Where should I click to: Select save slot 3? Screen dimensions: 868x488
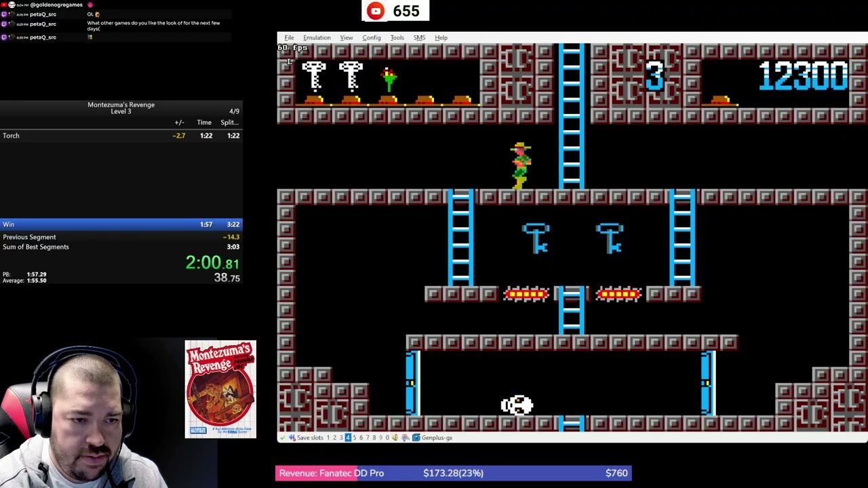pyautogui.click(x=341, y=438)
